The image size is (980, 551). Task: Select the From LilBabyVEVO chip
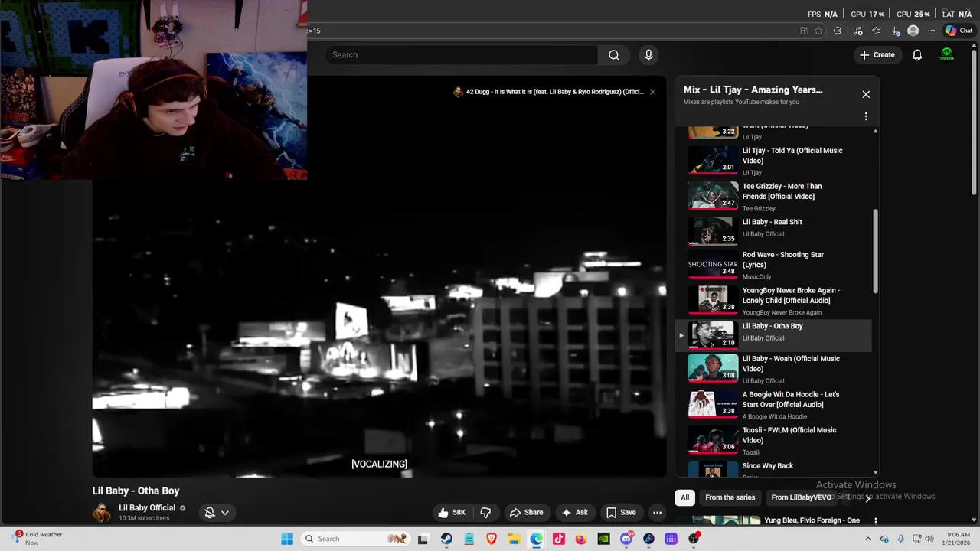(801, 497)
